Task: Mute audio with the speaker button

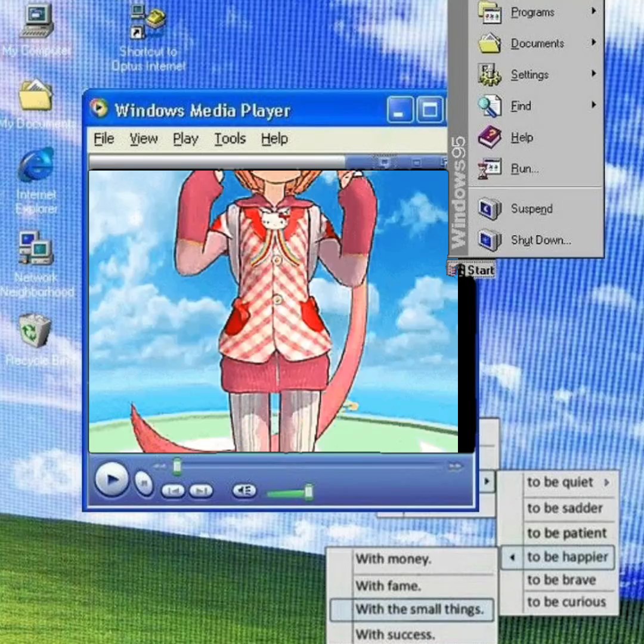Action: tap(244, 490)
